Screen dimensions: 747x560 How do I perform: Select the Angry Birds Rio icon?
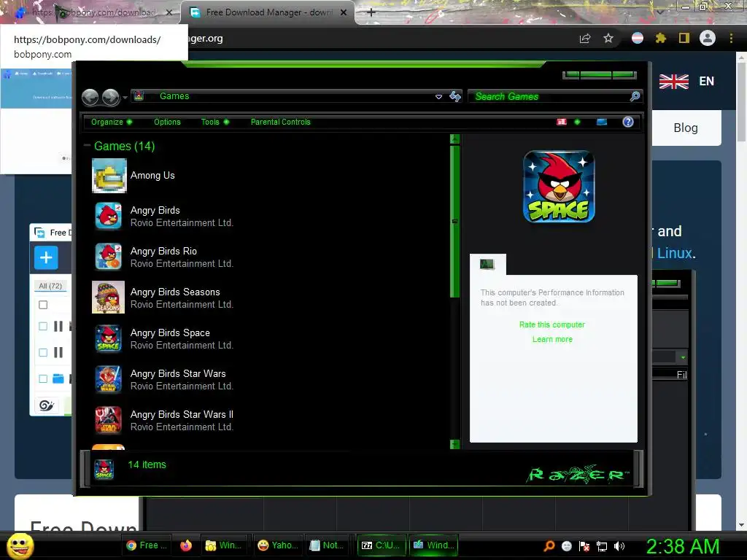click(108, 257)
